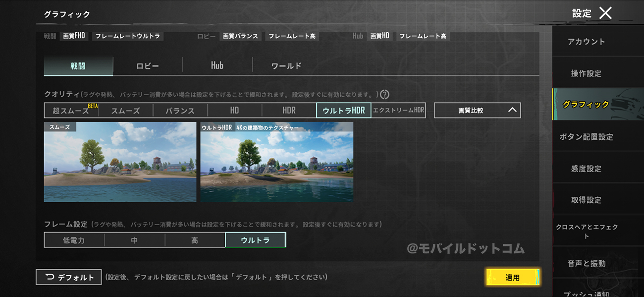Viewport: 644px width, 297px height.
Task: Select エクストリームHDR quality option
Action: 398,111
